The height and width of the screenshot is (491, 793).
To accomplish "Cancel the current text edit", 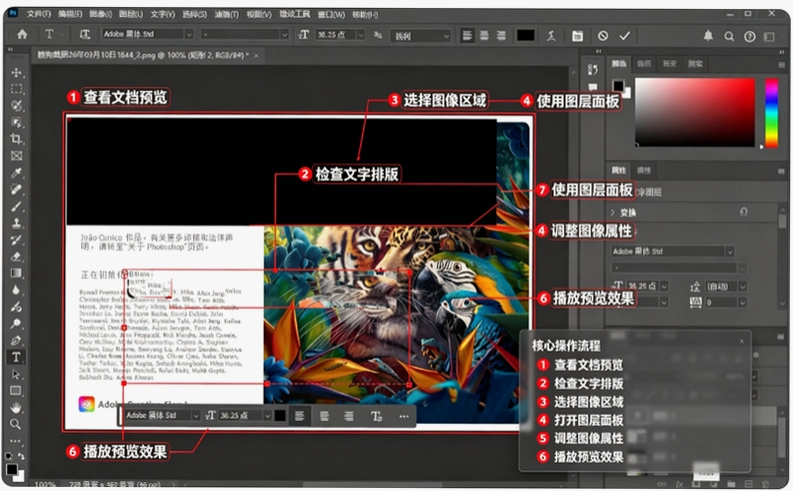I will pyautogui.click(x=603, y=36).
